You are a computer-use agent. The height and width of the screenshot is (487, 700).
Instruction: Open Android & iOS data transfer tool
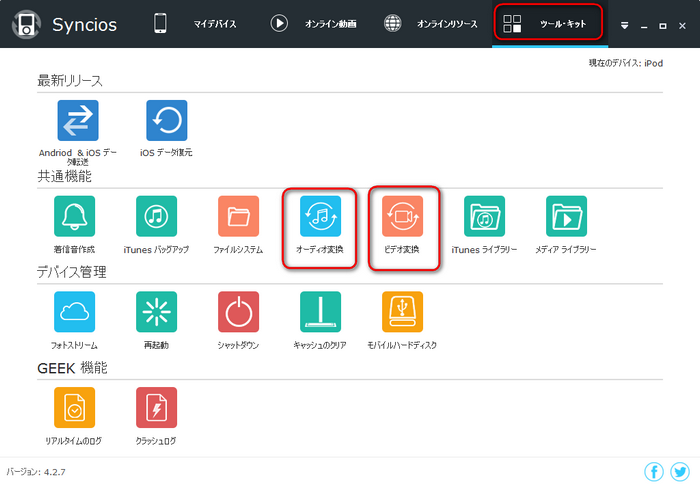[x=78, y=121]
